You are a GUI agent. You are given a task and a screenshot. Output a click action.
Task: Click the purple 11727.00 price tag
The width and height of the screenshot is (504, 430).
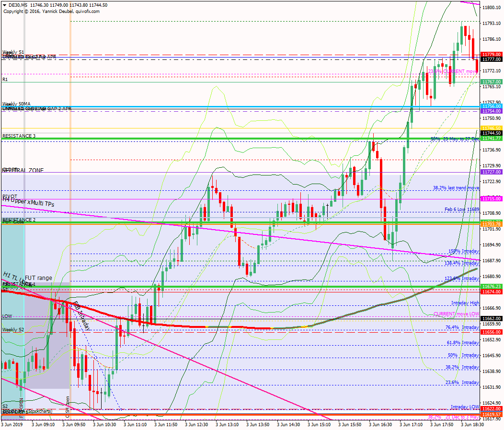[492, 172]
